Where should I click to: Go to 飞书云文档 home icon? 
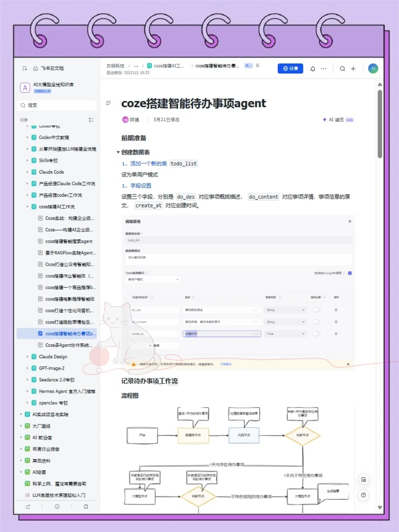tap(35, 68)
